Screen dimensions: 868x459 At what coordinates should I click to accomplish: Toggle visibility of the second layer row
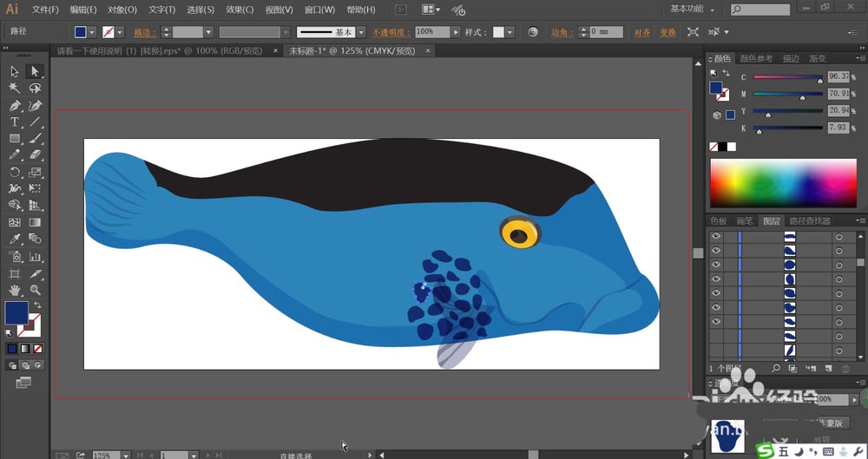tap(716, 251)
